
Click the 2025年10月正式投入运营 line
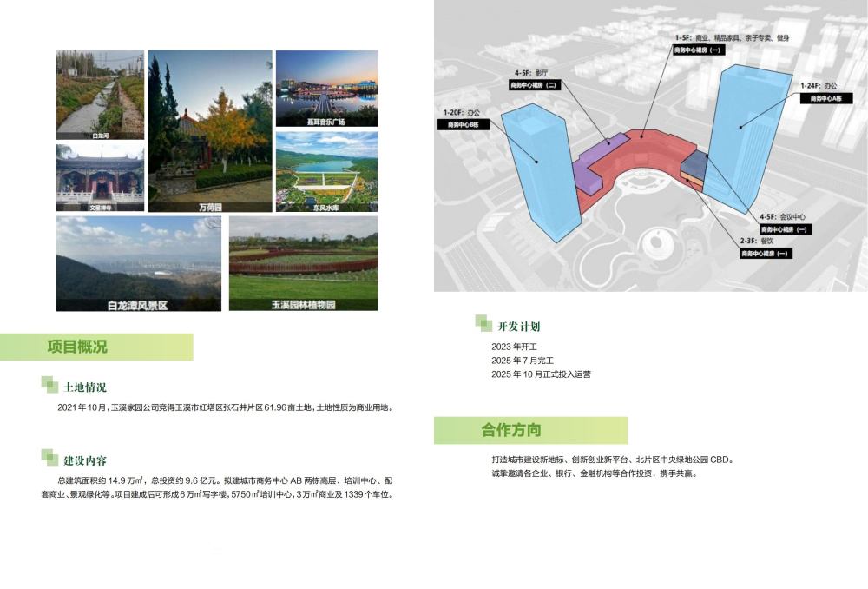click(x=541, y=374)
